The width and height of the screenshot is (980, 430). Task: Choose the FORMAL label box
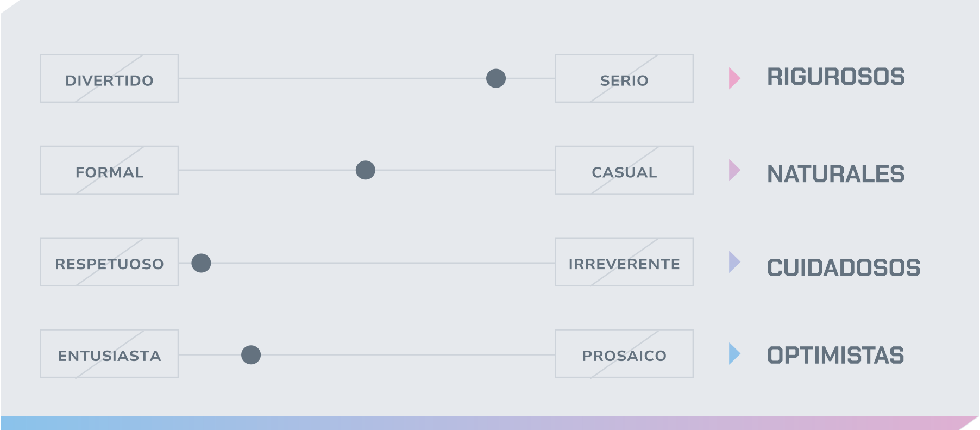[x=109, y=170]
